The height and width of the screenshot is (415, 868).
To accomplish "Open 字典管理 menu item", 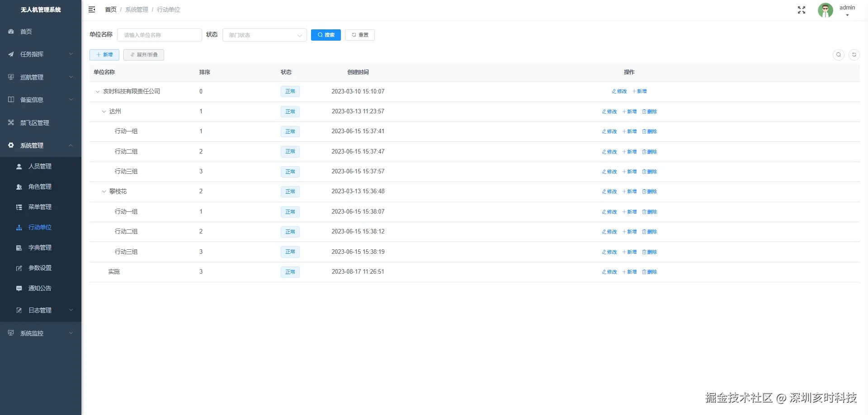I will coord(41,248).
